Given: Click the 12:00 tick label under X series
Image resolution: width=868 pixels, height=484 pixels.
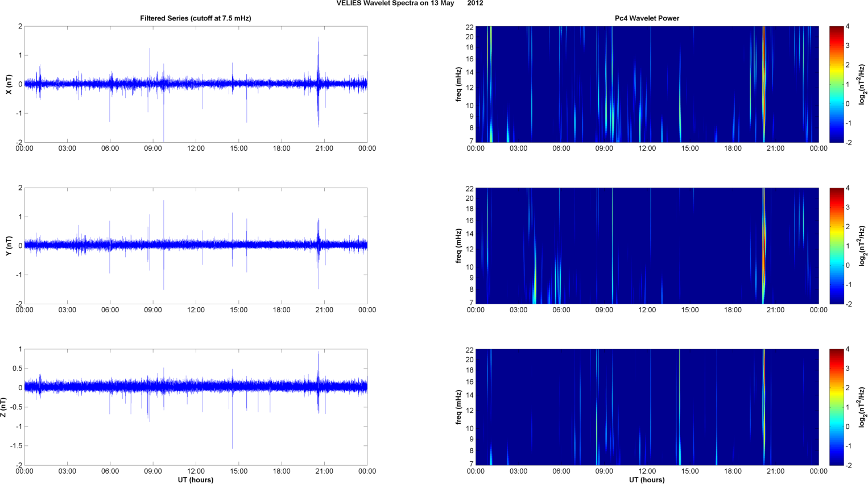Looking at the screenshot, I should pos(196,148).
